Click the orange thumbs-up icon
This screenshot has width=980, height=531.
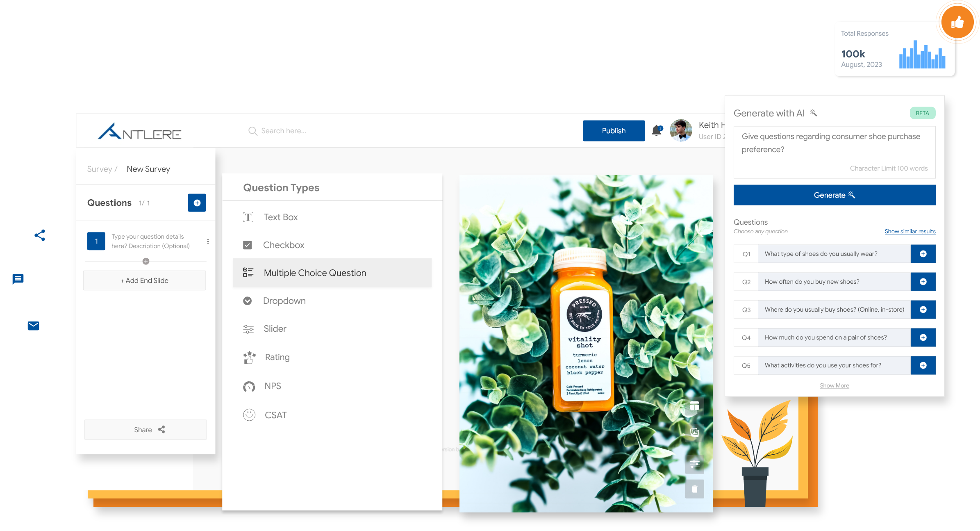tap(957, 22)
